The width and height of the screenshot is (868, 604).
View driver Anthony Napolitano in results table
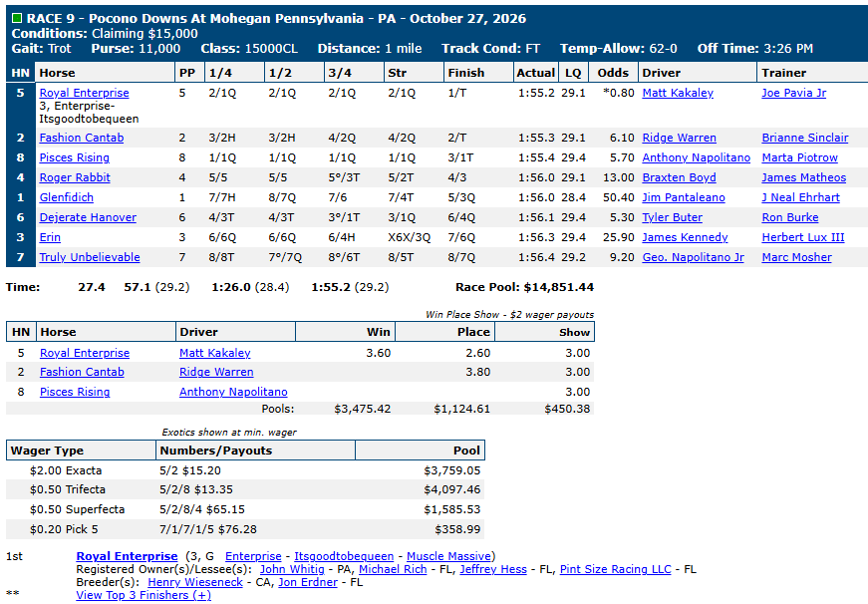coord(696,157)
